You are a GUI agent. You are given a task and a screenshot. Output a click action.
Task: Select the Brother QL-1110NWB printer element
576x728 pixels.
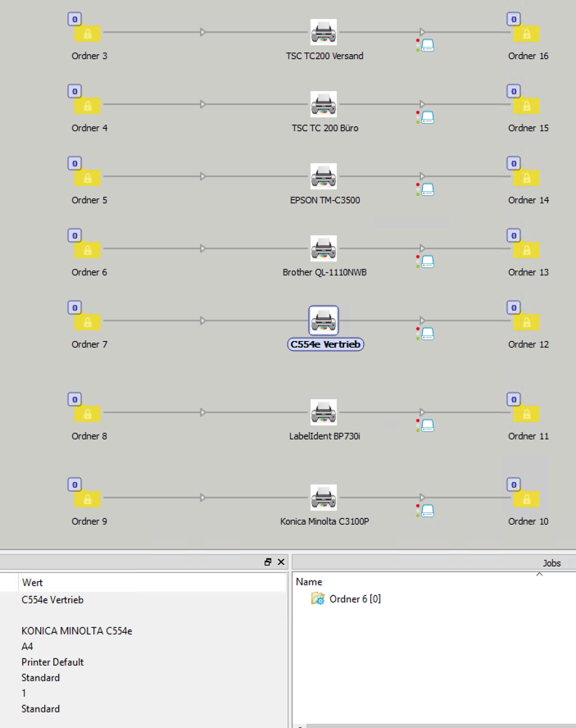click(324, 249)
